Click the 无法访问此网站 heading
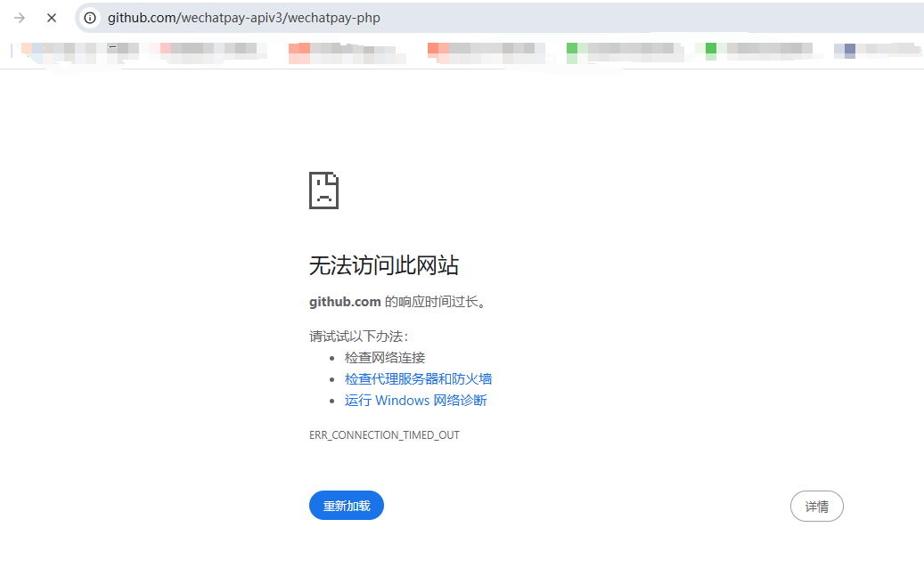Screen dimensions: 924x568 (384, 265)
